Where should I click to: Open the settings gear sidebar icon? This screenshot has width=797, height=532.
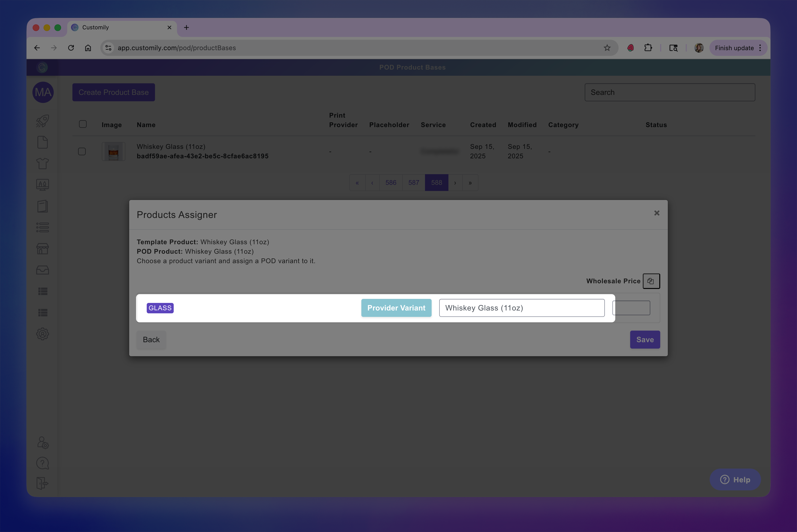coord(42,334)
